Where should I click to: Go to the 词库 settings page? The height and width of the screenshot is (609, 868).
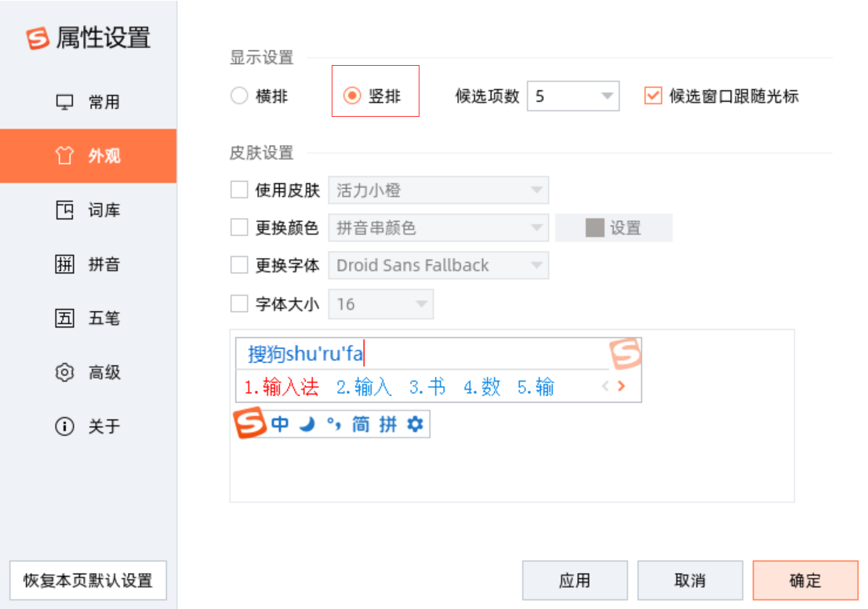pos(89,210)
